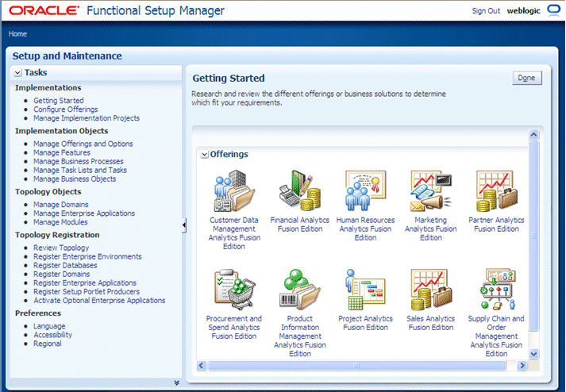The width and height of the screenshot is (566, 392).
Task: Click the scroll left arrow below offerings
Action: click(202, 366)
